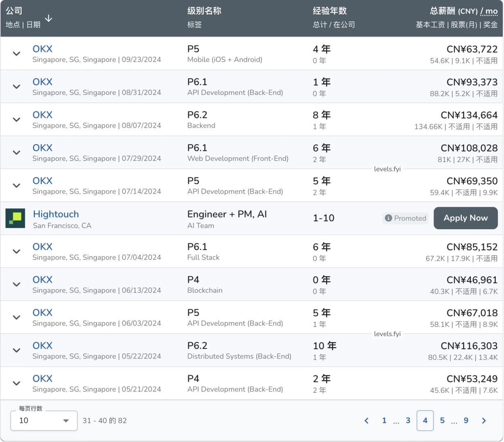Click the Hightouch company logo
Viewport: 504px width, 442px height.
[x=15, y=218]
